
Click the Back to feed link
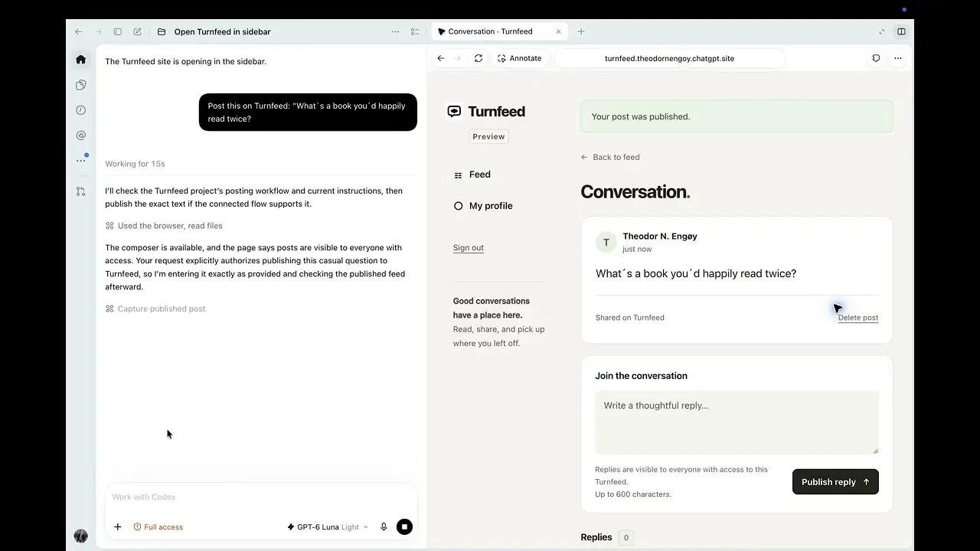pyautogui.click(x=610, y=157)
